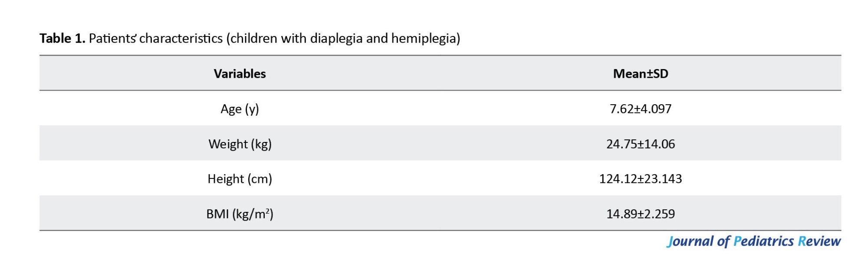Select the Variables column header
Screen dimensions: 868x267
pos(240,74)
